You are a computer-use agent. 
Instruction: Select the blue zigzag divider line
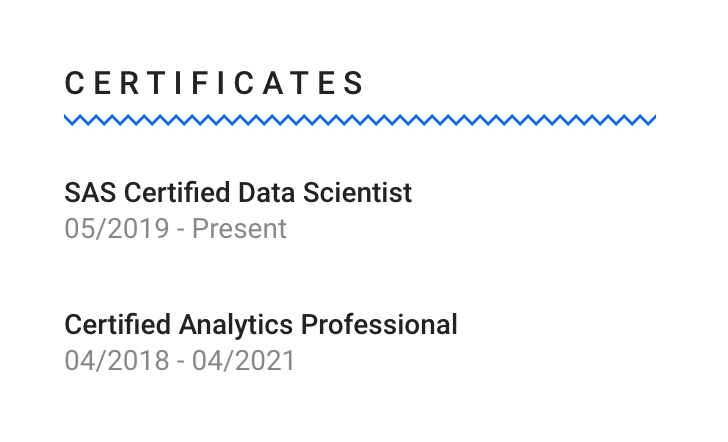point(360,120)
